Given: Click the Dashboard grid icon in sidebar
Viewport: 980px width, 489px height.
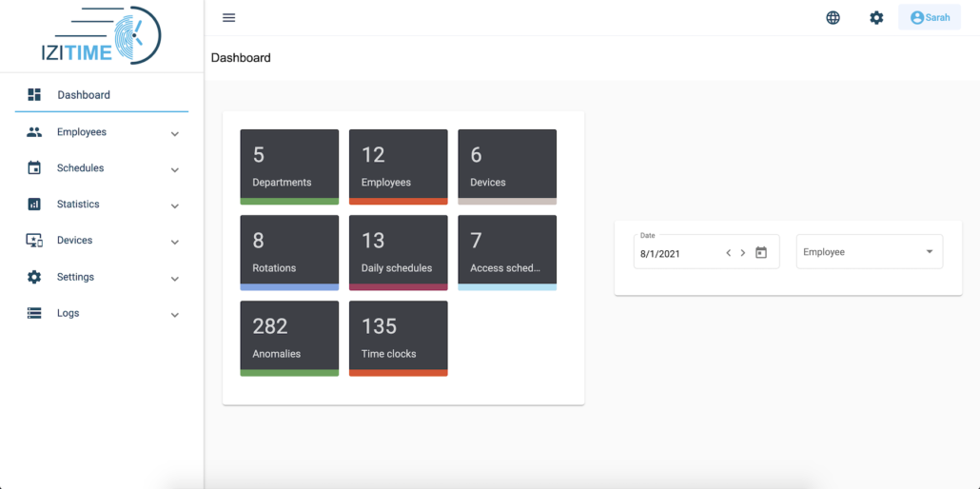Looking at the screenshot, I should [x=34, y=95].
